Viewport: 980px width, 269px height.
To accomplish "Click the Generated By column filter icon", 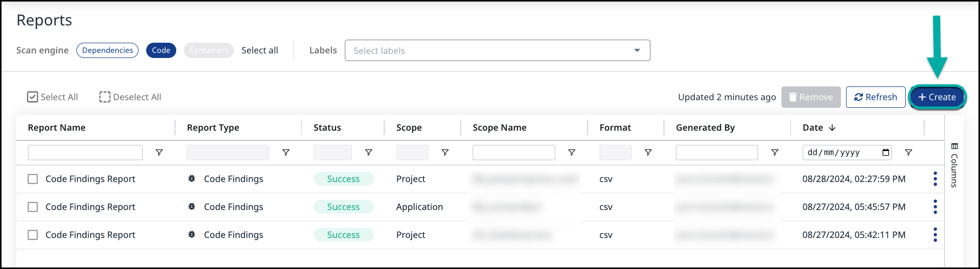I will [774, 153].
